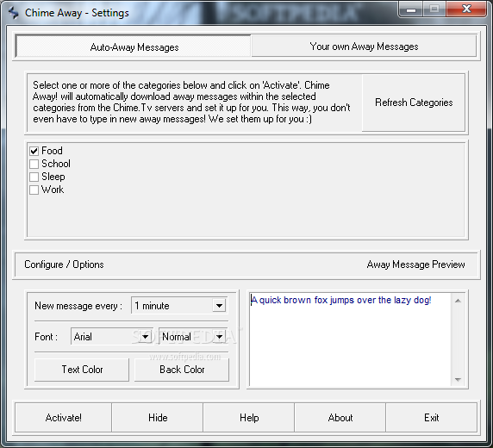Click the Chime Away title bar app icon
The image size is (493, 448).
coord(13,13)
